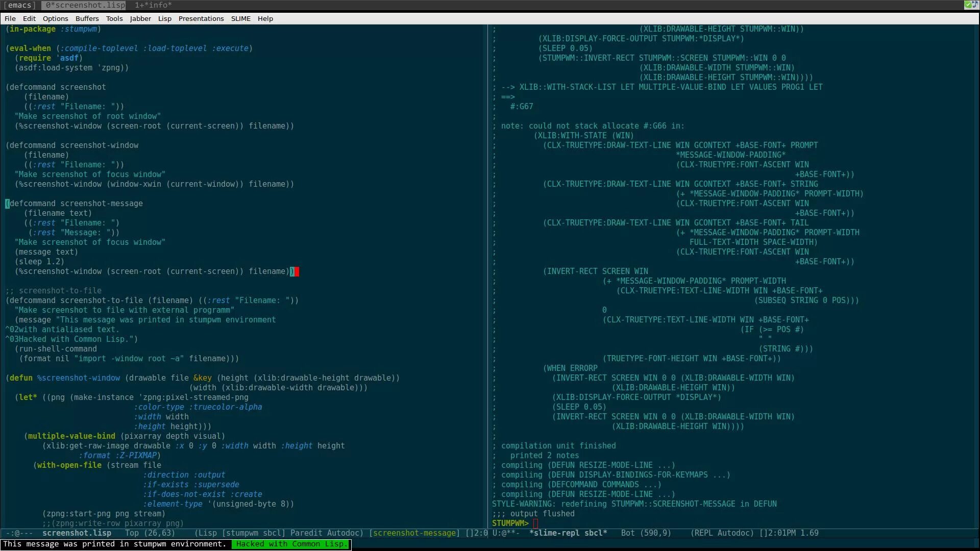Click the highlighted Hacked with Common Lisp text

(x=291, y=544)
